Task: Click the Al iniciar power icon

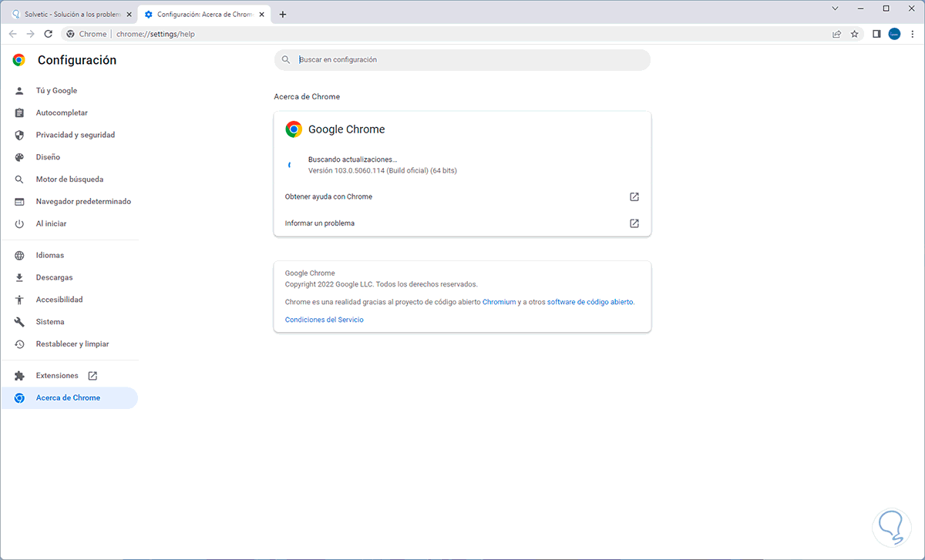Action: (19, 223)
